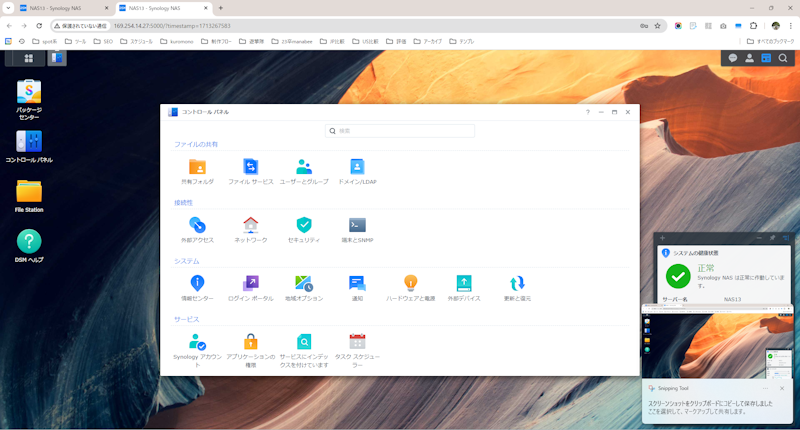Click the address bar URL
The width and height of the screenshot is (800, 430).
(172, 26)
